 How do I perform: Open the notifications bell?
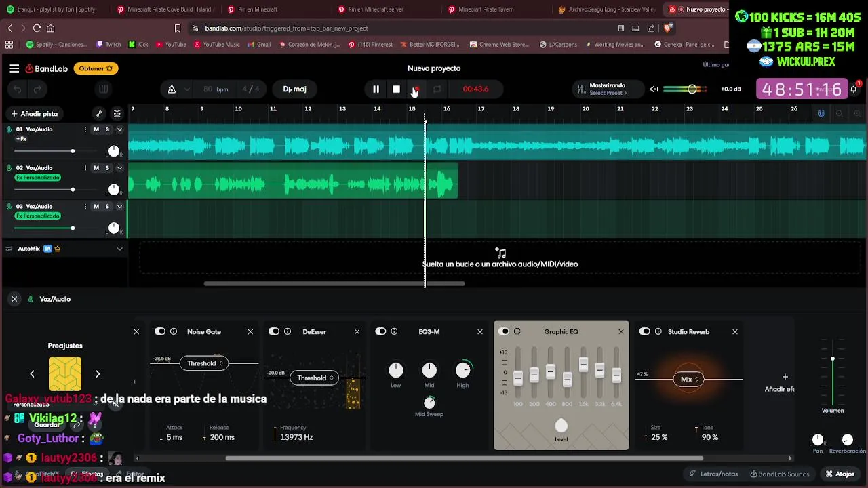(x=854, y=89)
